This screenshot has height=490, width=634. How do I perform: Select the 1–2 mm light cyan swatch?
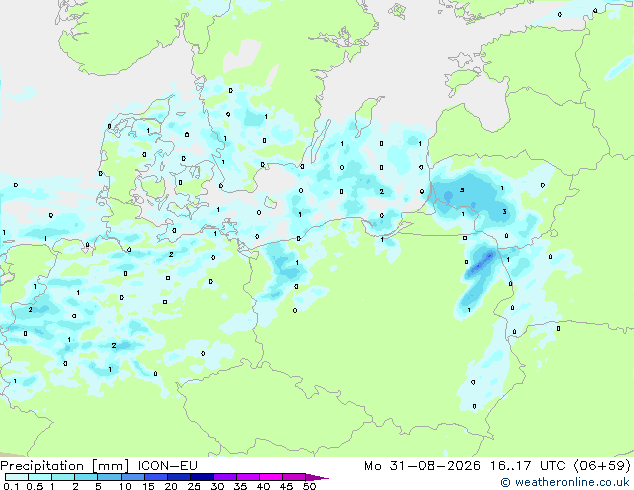[63, 477]
